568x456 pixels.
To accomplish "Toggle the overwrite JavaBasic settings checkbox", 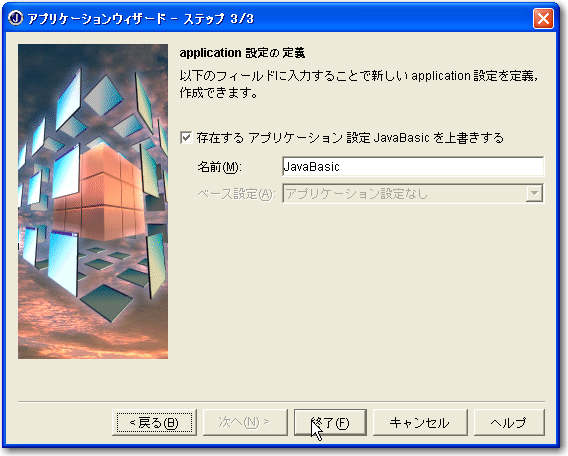I will point(186,138).
